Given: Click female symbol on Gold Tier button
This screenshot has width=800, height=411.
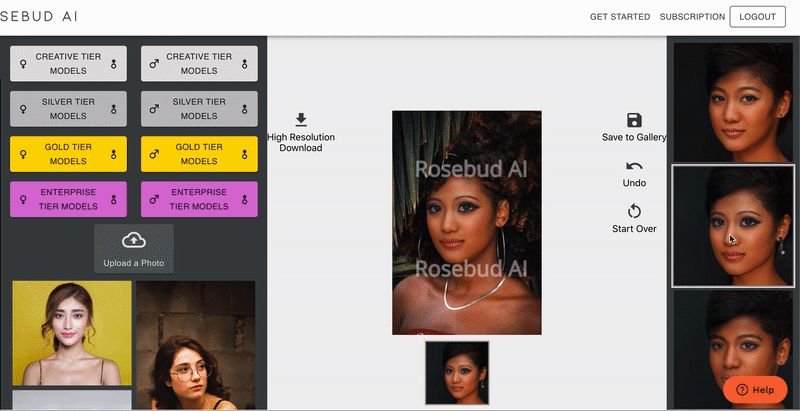Looking at the screenshot, I should point(23,154).
